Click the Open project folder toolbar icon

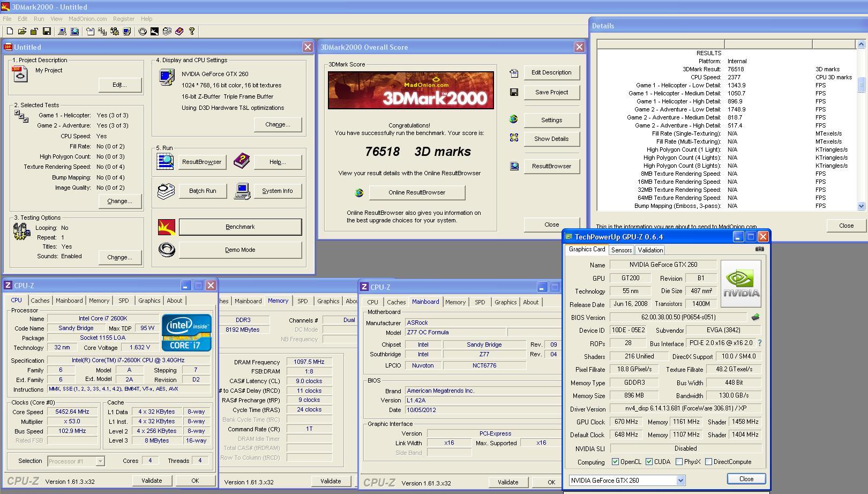[x=22, y=32]
